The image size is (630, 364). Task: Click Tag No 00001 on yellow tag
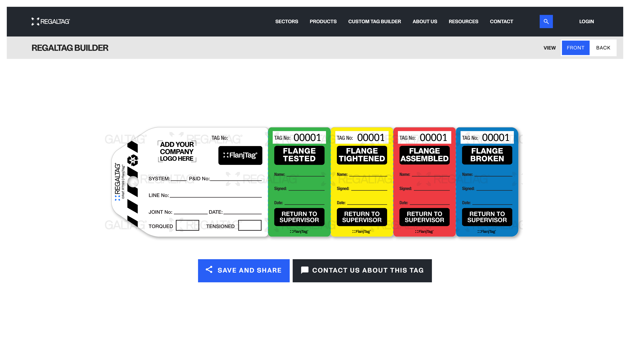(x=362, y=137)
